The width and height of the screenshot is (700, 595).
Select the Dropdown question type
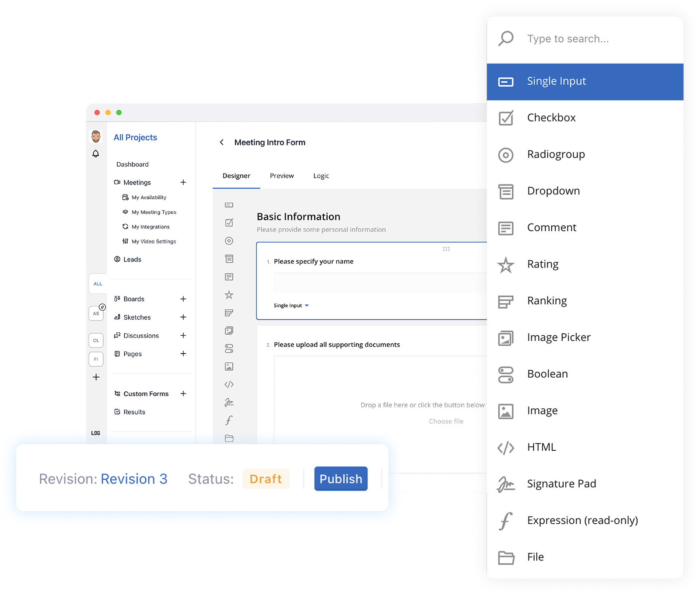(x=585, y=191)
